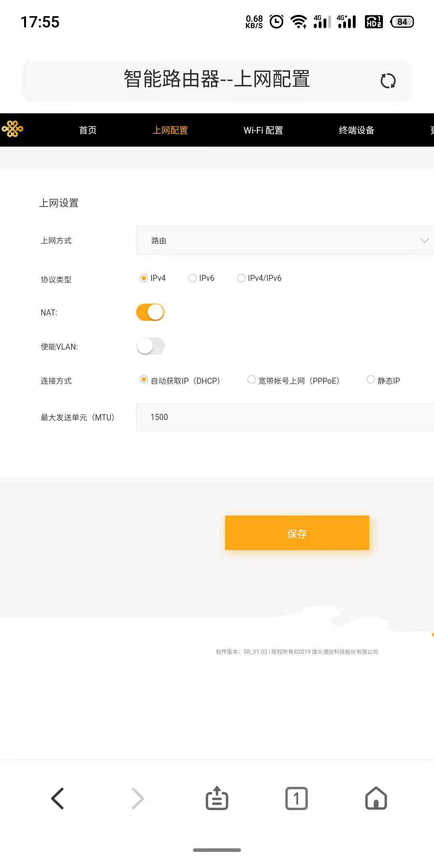
Task: Tap the browser forward arrow
Action: coord(137,798)
